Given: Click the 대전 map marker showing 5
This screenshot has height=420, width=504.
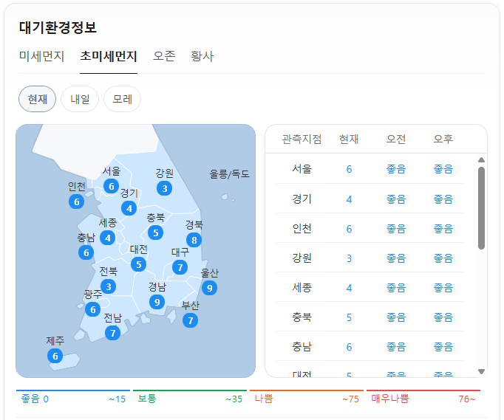Looking at the screenshot, I should click(139, 264).
